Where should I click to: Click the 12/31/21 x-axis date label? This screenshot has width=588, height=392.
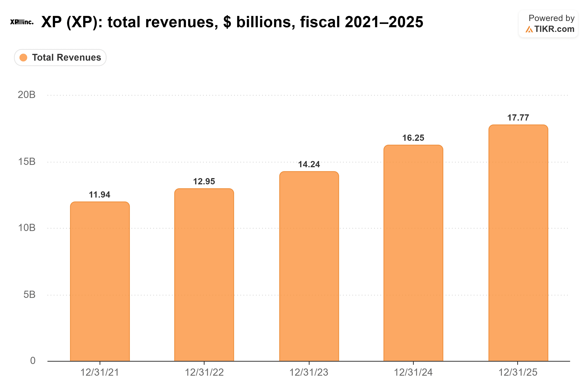pyautogui.click(x=100, y=372)
